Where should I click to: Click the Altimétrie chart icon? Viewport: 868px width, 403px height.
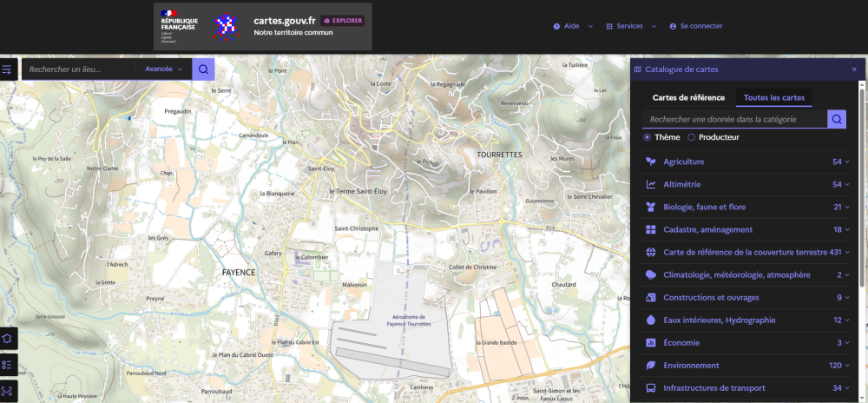[x=651, y=184]
